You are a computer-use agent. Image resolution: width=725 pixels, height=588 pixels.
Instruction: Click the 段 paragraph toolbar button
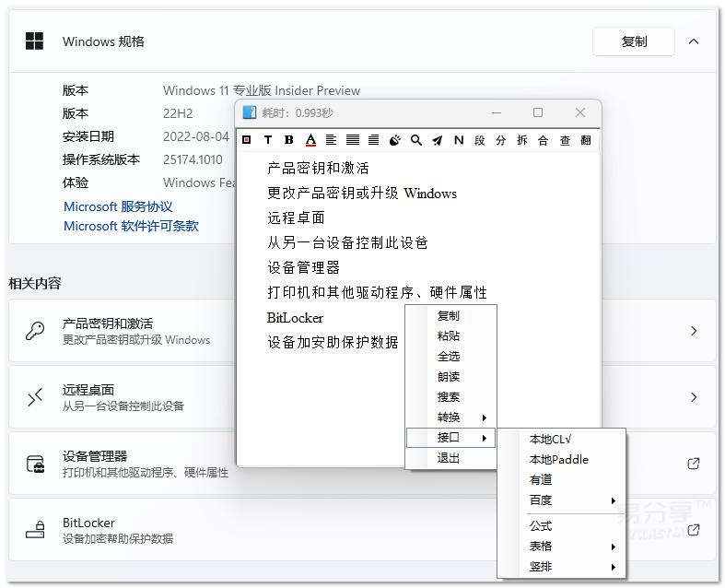coord(480,140)
